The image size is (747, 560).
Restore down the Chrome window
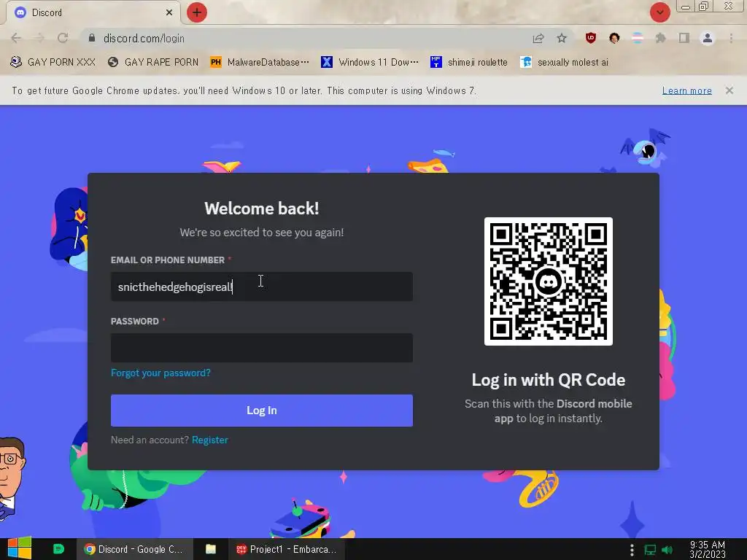point(704,6)
